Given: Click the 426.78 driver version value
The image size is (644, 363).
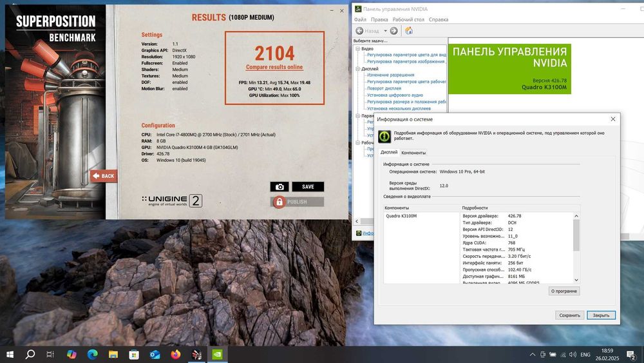Looking at the screenshot, I should [515, 216].
